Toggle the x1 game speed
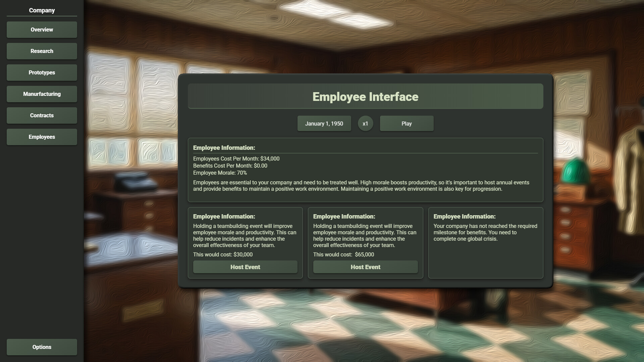Screen dimensions: 644x362 [365, 124]
